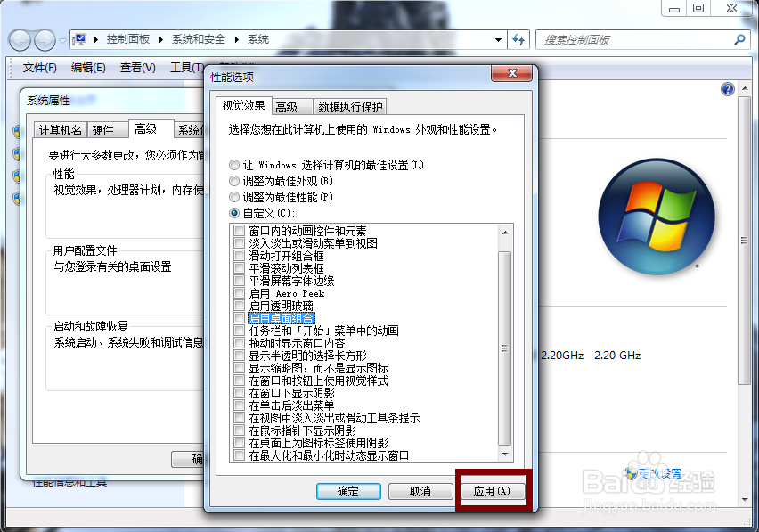
Task: Check 显示缩略图,而不是显示图标 checkbox
Action: pos(239,368)
